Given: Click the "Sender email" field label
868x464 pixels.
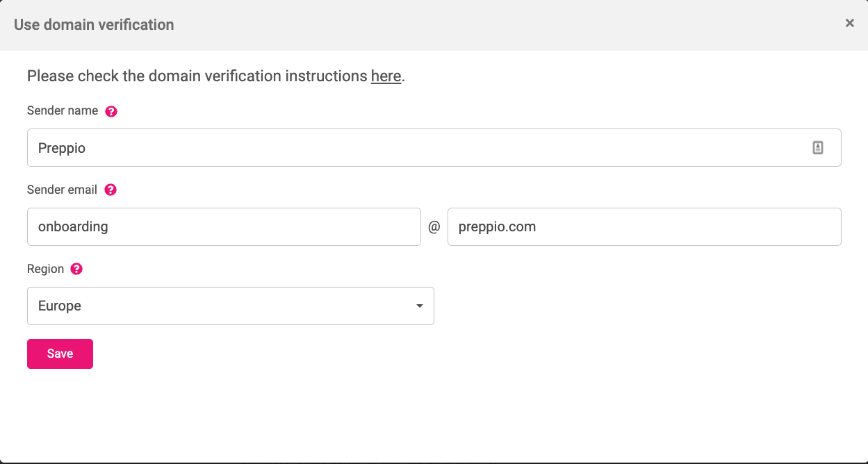Looking at the screenshot, I should [61, 189].
